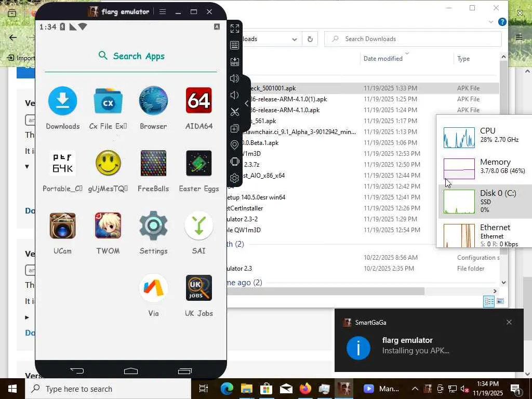Open Explorer help question mark icon
This screenshot has height=399, width=532.
502,22
